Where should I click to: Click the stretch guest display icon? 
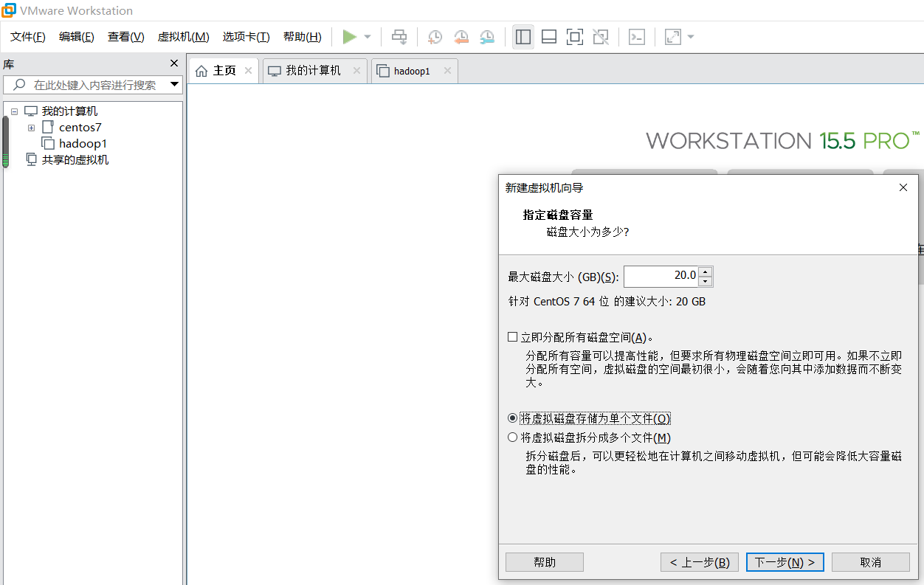[672, 37]
